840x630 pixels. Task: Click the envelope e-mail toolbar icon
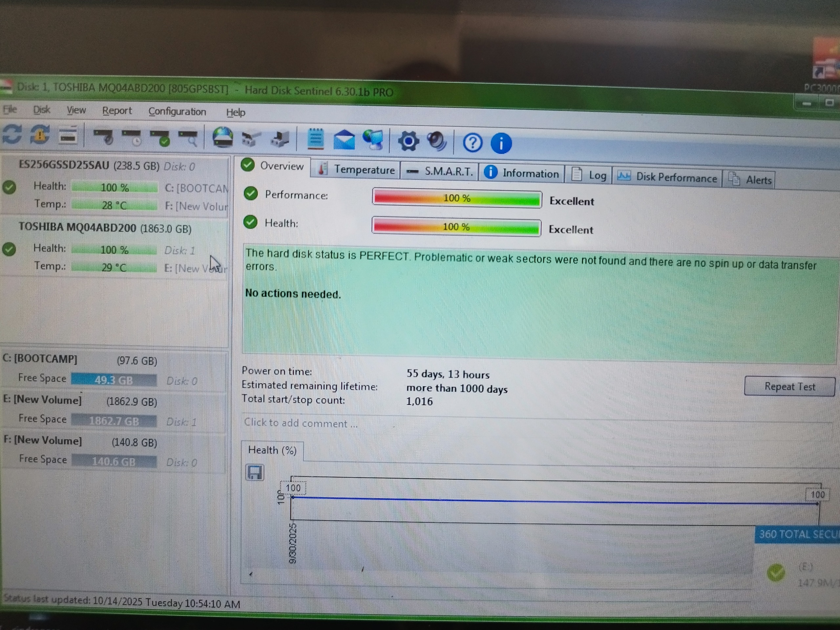point(344,140)
